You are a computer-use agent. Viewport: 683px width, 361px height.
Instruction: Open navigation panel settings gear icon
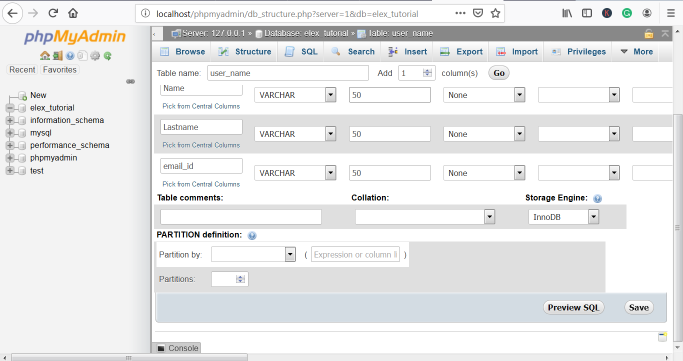[95, 56]
